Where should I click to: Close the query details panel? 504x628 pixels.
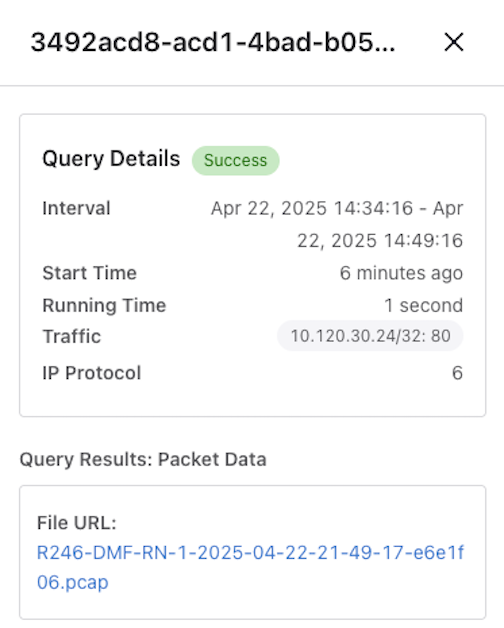(454, 42)
